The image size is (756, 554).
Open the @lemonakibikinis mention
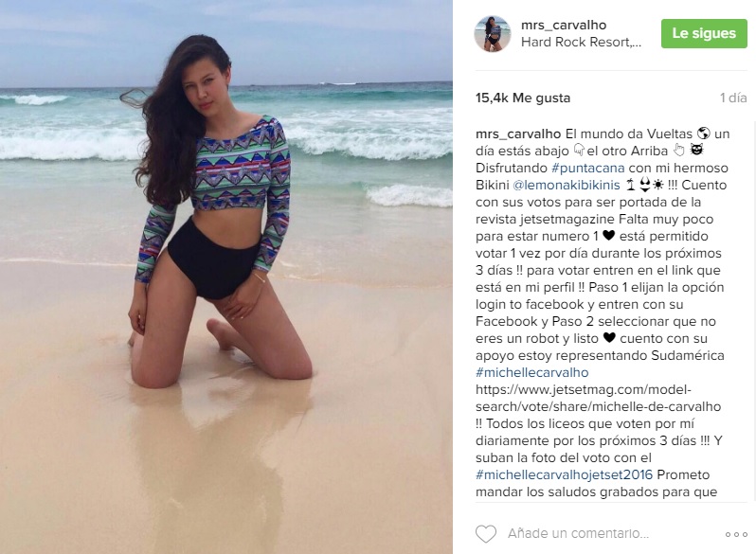[x=567, y=185]
